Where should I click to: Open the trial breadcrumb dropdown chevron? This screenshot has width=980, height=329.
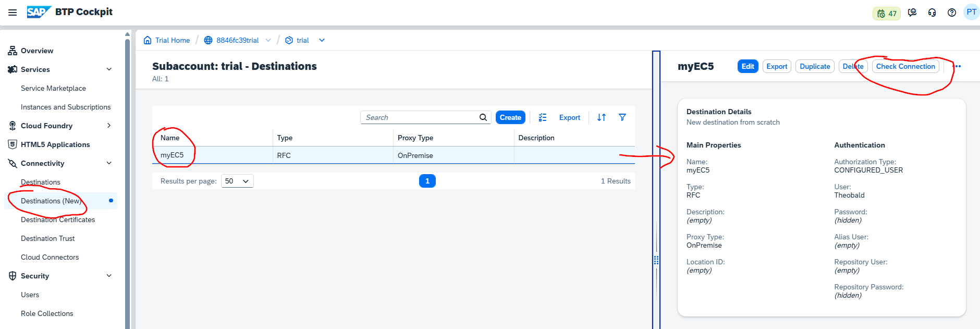(x=322, y=40)
